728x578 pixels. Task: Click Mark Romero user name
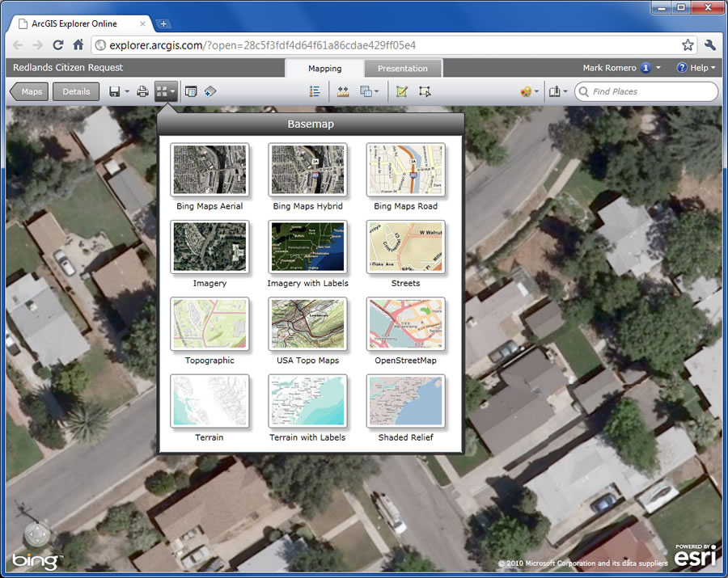pyautogui.click(x=609, y=68)
